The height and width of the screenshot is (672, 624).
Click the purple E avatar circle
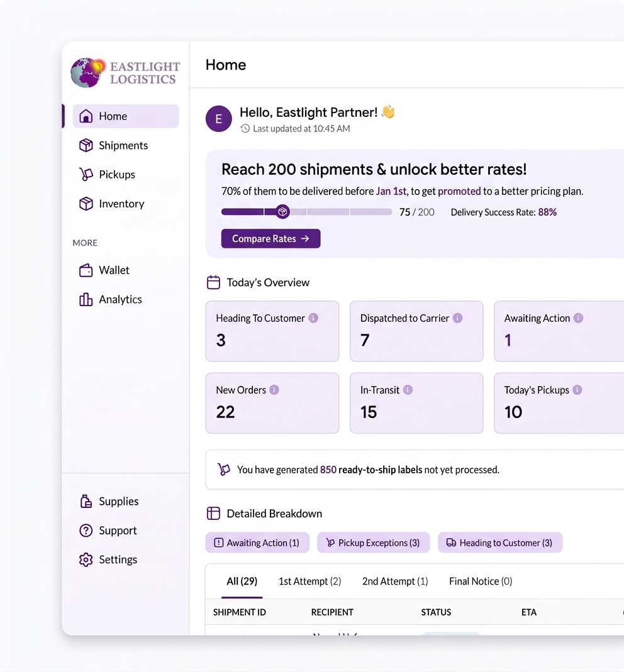219,119
